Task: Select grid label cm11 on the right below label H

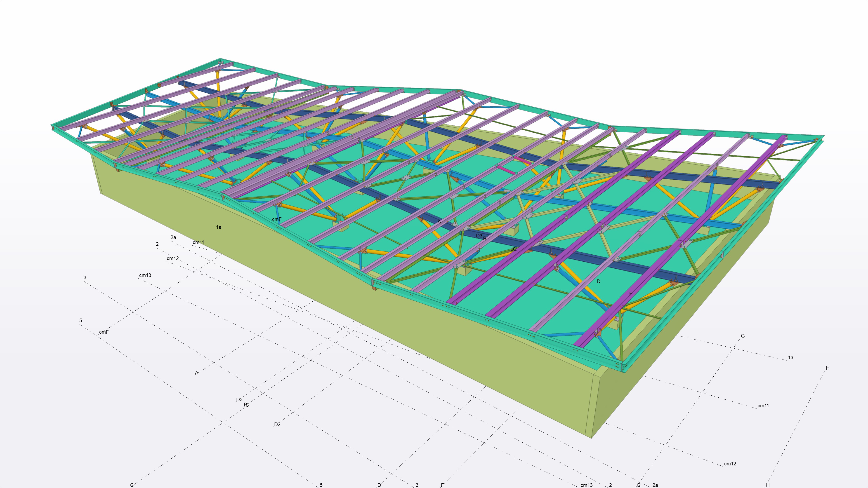Action: (x=763, y=406)
